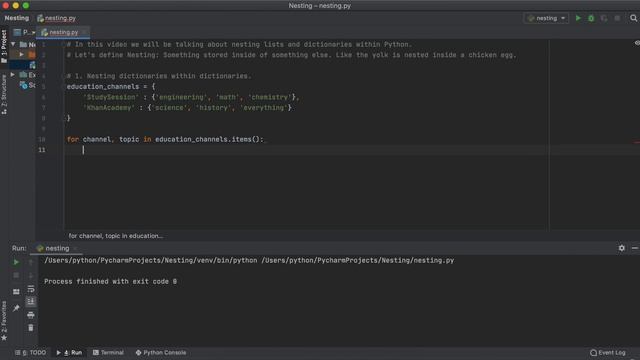This screenshot has height=360, width=640.
Task: Toggle the 2: Favorites tool window
Action: [4, 321]
